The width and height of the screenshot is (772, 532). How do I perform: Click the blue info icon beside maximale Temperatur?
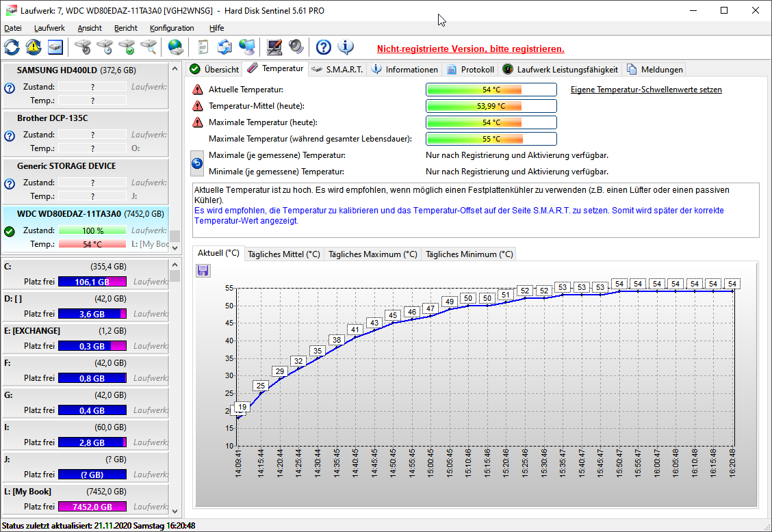[196, 163]
